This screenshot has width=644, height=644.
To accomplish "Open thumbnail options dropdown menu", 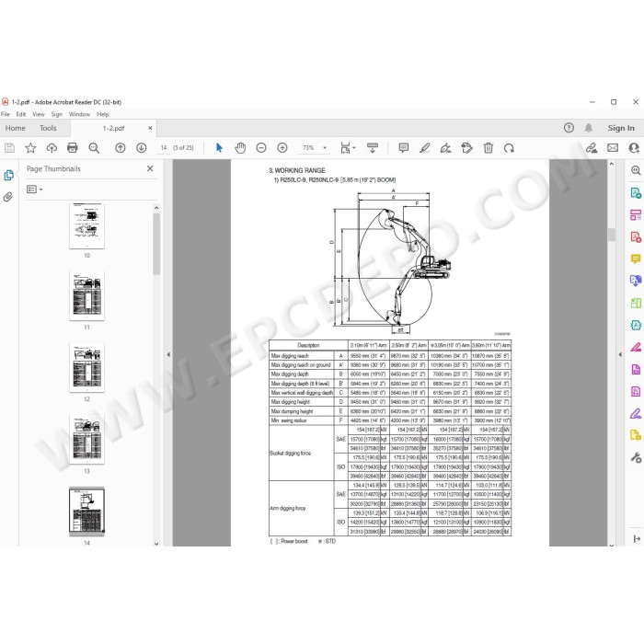I will click(35, 190).
